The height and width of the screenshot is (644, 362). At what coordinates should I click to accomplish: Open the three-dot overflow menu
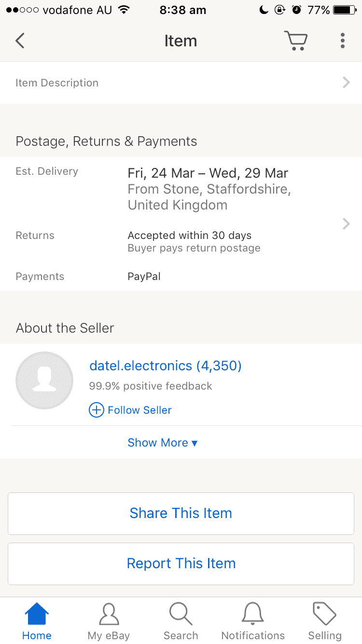(342, 41)
